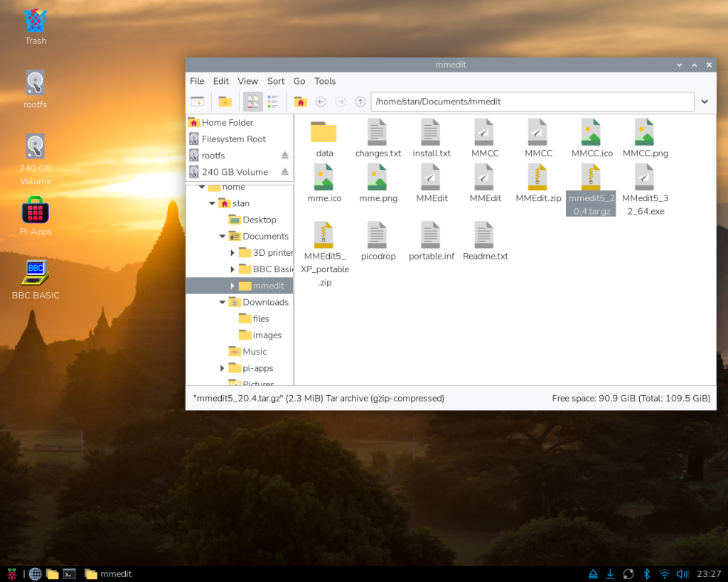Switch to detailed list view mode
Viewport: 728px width, 582px height.
[272, 102]
